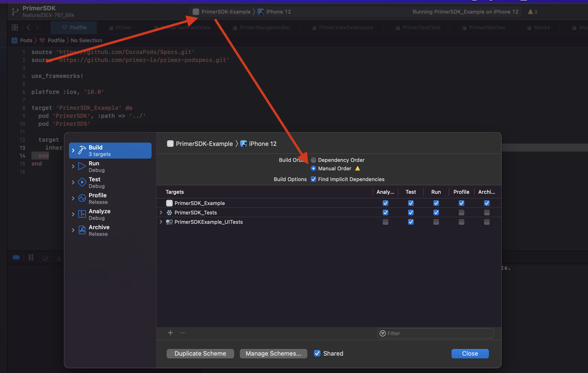Image resolution: width=588 pixels, height=373 pixels.
Task: Expand the Archive Release scheme section
Action: click(x=73, y=230)
